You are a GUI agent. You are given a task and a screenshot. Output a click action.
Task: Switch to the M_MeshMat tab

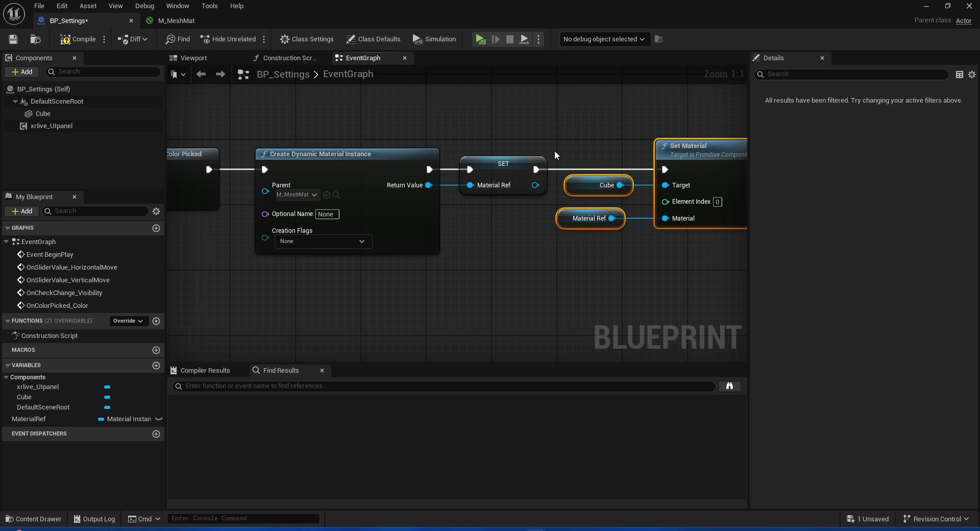[176, 21]
